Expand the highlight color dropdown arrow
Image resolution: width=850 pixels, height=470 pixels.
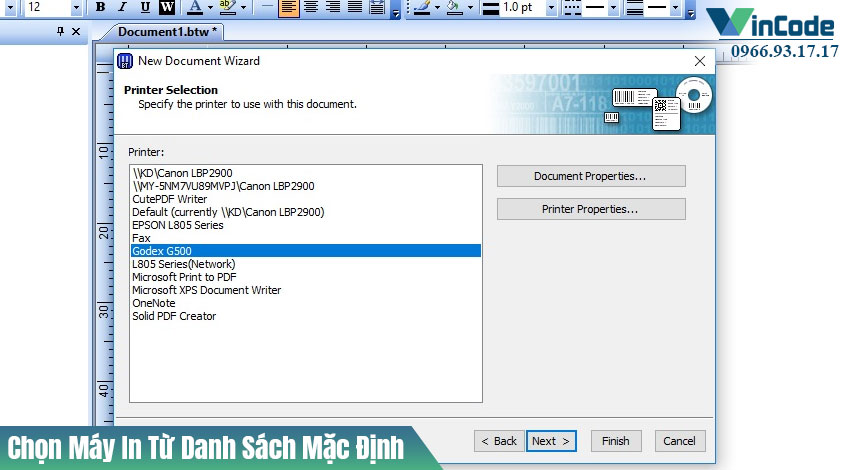243,8
